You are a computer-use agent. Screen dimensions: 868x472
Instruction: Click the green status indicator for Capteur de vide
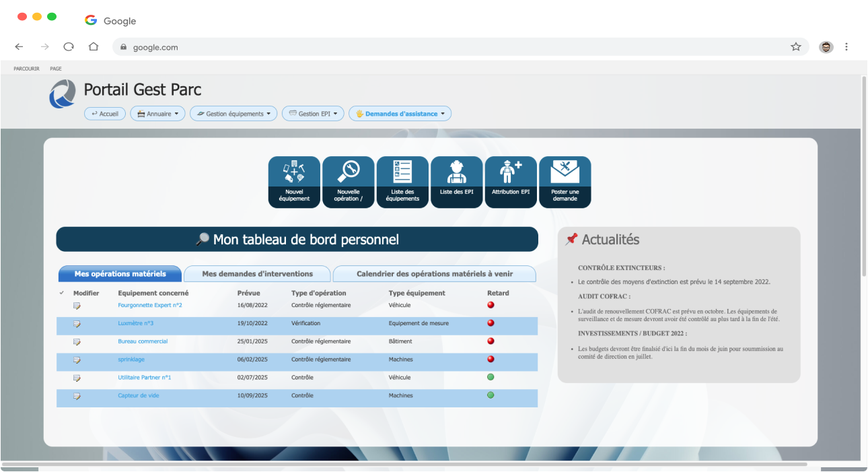pyautogui.click(x=491, y=397)
